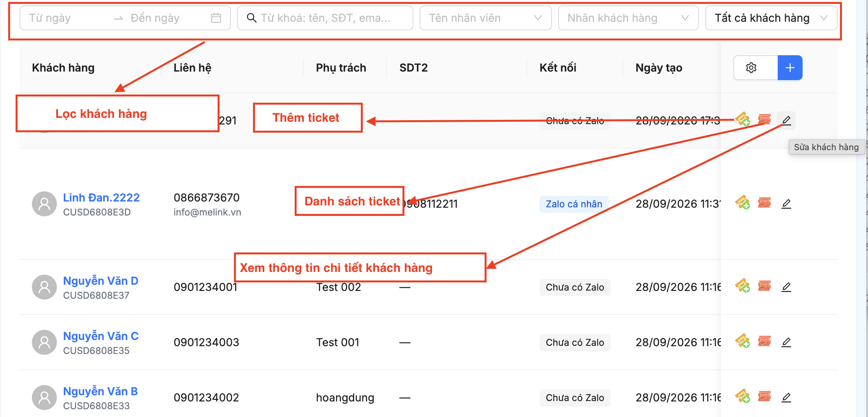Expand the Tất cả khách hàng filter
Image resolution: width=868 pixels, height=417 pixels.
[771, 18]
